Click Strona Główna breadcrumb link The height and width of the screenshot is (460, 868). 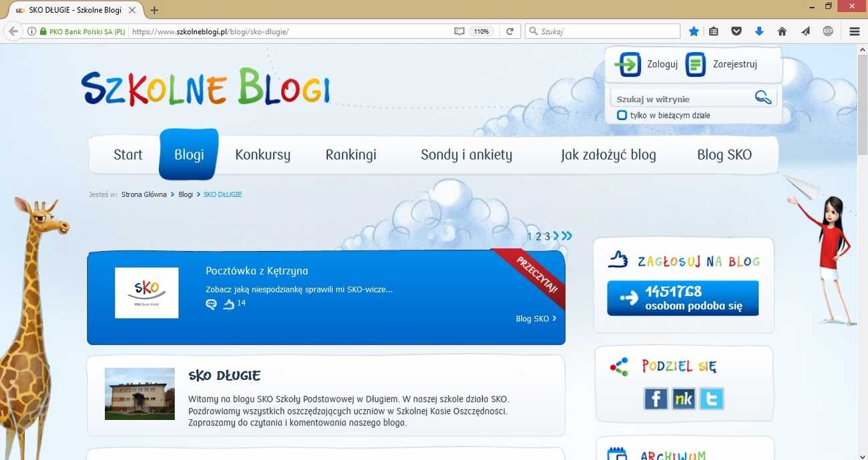tap(144, 194)
